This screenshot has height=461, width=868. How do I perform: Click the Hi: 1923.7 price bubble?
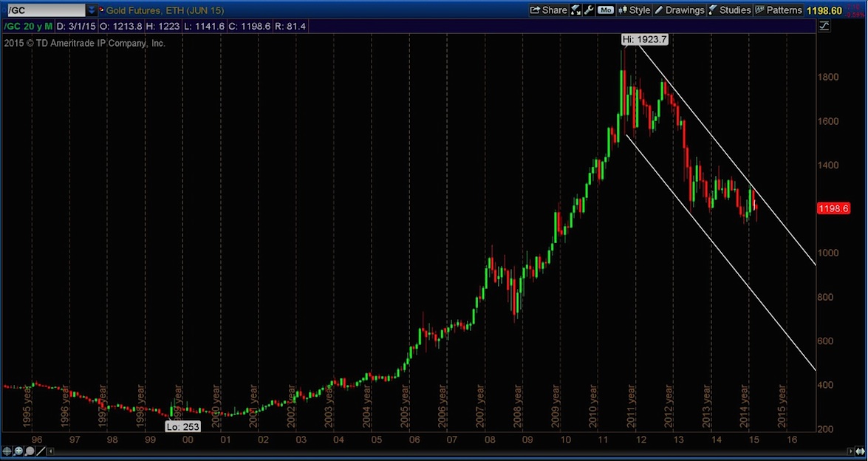645,39
